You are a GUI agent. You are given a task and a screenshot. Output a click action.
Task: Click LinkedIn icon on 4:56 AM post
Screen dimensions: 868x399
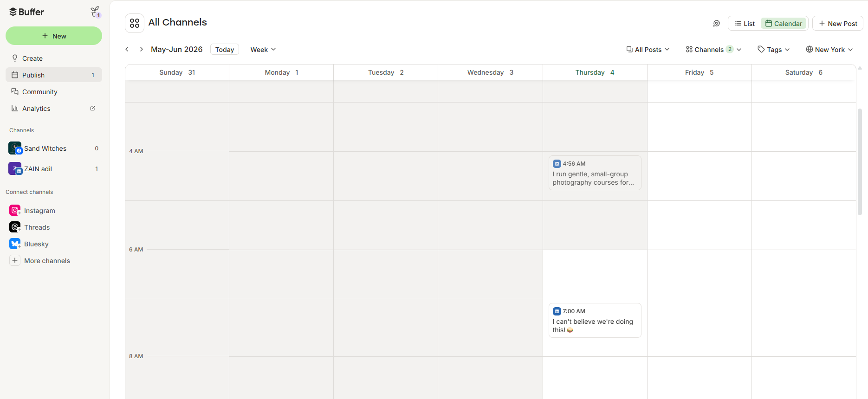(x=557, y=164)
